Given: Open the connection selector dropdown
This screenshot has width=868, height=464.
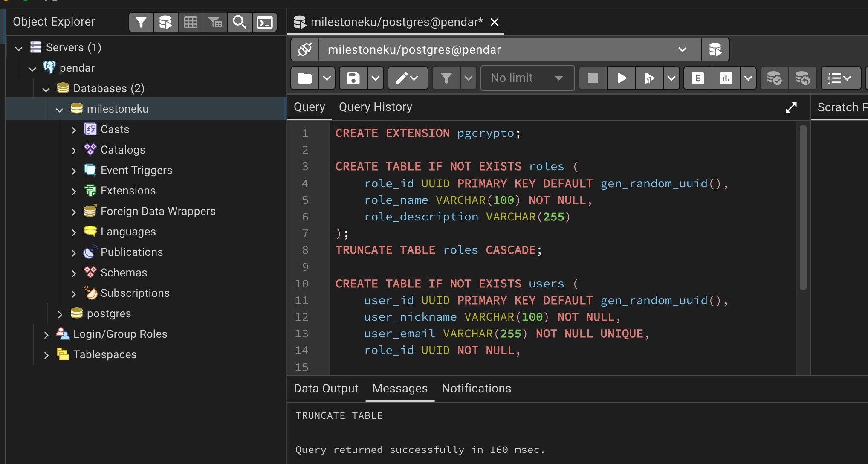Looking at the screenshot, I should pyautogui.click(x=510, y=49).
